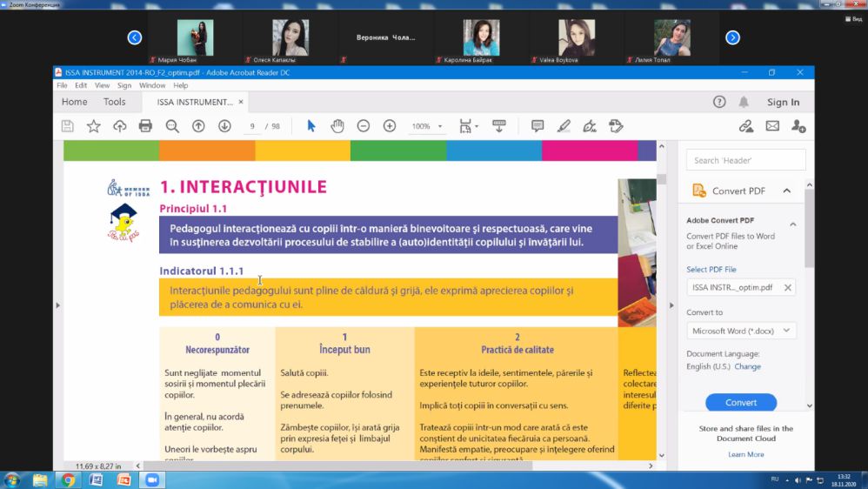Image resolution: width=868 pixels, height=489 pixels.
Task: Open the notifications bell
Action: click(744, 102)
